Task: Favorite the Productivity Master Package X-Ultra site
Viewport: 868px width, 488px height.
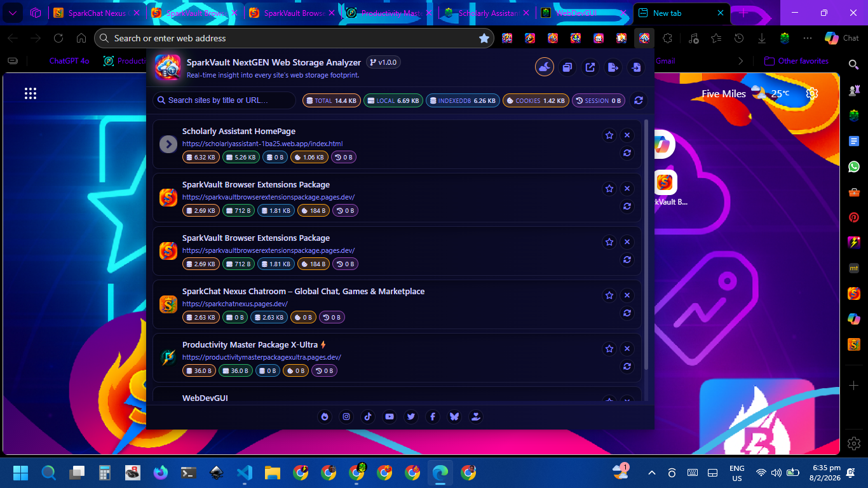Action: point(609,349)
